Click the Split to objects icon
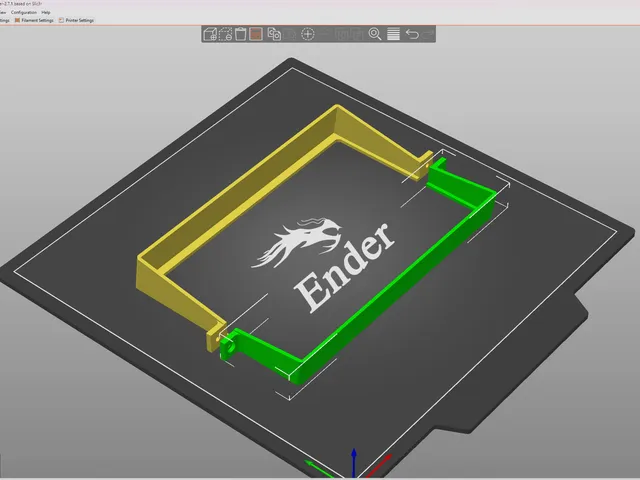This screenshot has width=640, height=480. (x=342, y=34)
